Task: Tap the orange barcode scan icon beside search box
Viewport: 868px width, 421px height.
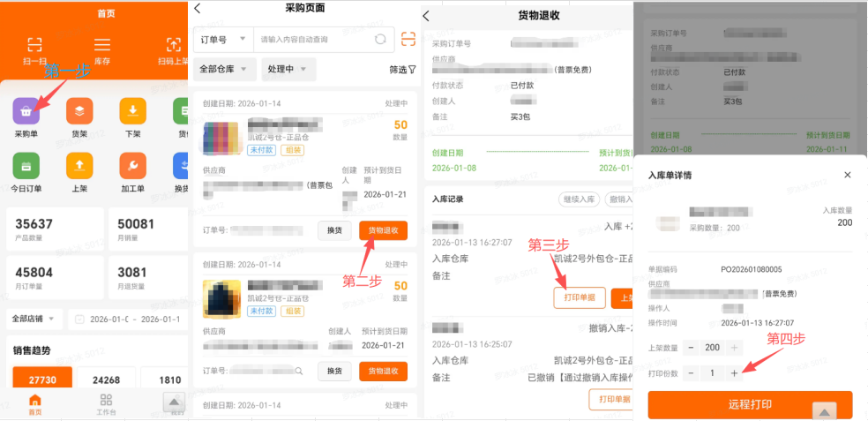Action: 408,39
